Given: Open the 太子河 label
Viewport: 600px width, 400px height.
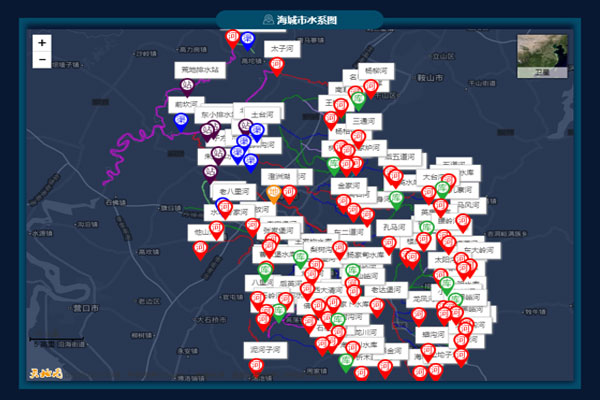Looking at the screenshot, I should 282,49.
